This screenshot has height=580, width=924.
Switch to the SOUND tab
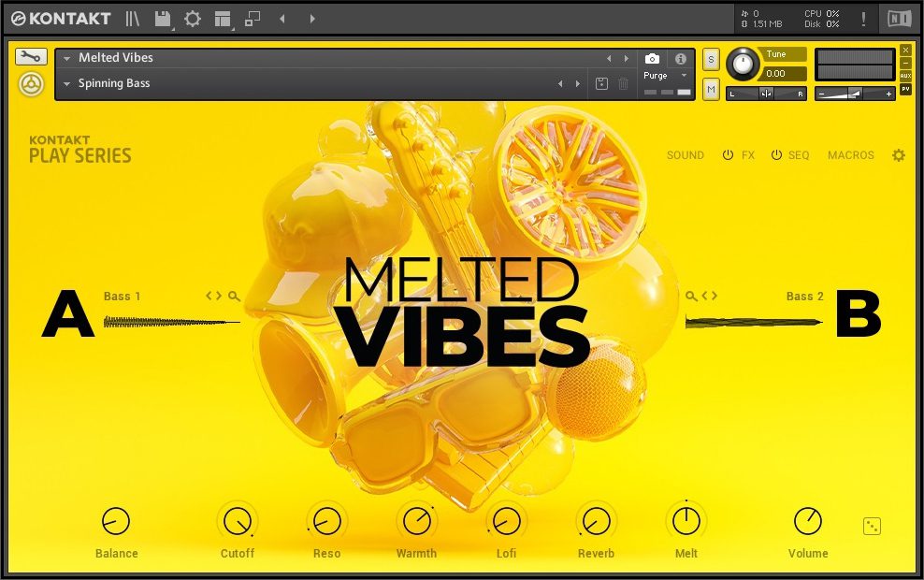click(686, 155)
